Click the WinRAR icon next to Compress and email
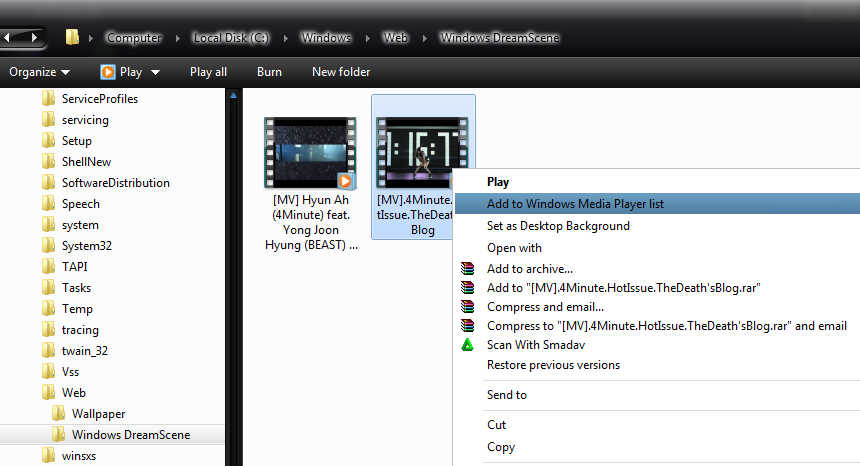Viewport: 860px width, 466px height. [x=467, y=307]
